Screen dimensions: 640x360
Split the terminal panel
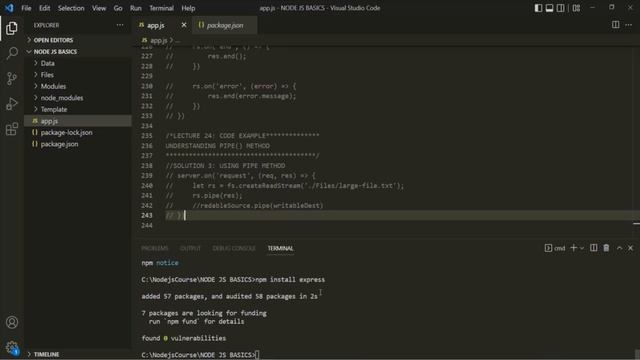593,248
